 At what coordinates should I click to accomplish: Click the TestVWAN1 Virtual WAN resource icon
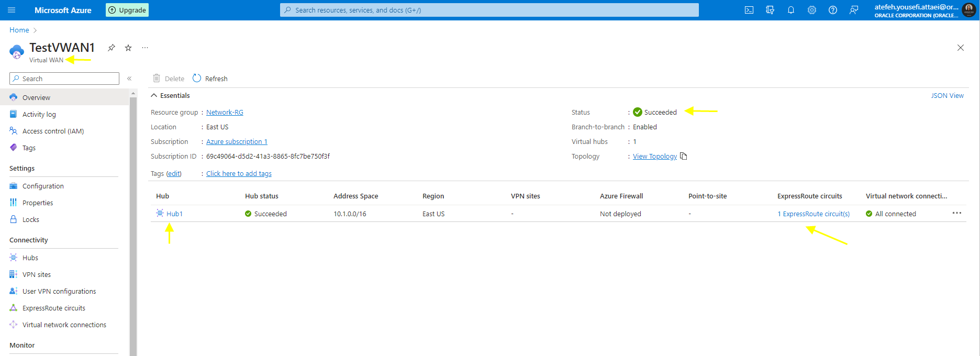click(17, 52)
